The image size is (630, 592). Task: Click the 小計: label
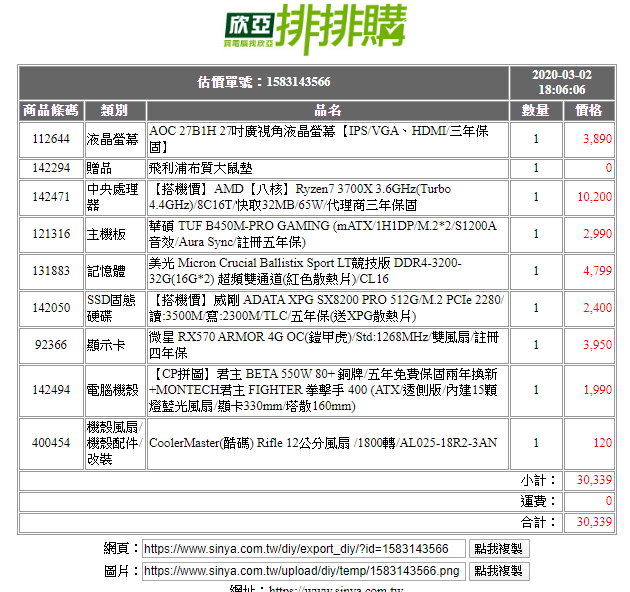pyautogui.click(x=538, y=480)
